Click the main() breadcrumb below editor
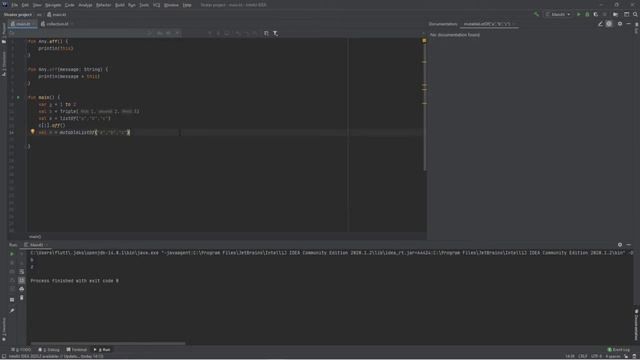This screenshot has height=360, width=640. 35,237
